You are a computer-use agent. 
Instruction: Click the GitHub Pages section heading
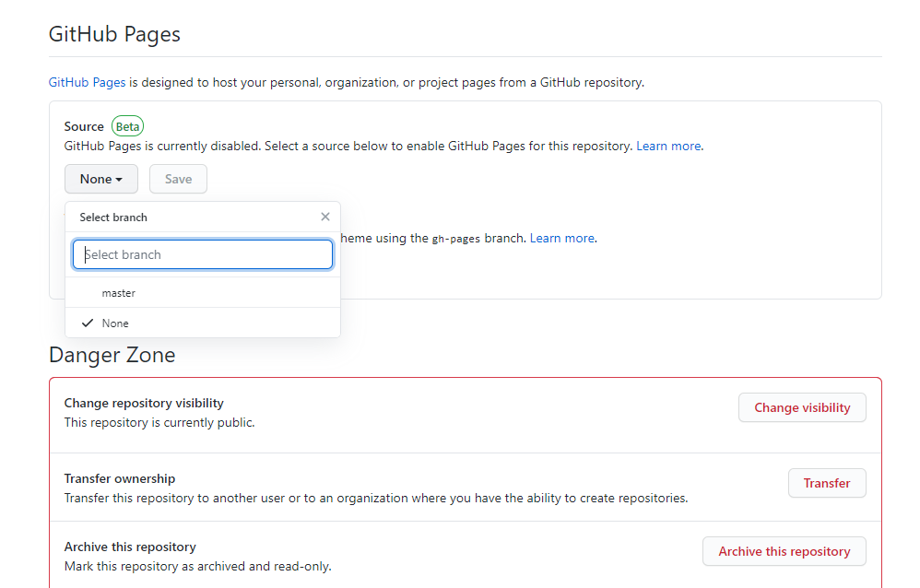114,34
